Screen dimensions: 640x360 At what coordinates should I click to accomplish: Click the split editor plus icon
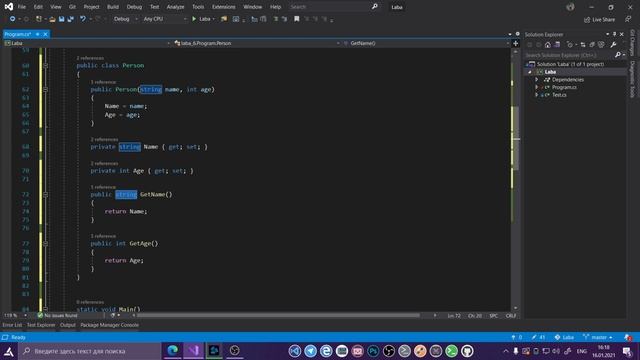tap(516, 43)
